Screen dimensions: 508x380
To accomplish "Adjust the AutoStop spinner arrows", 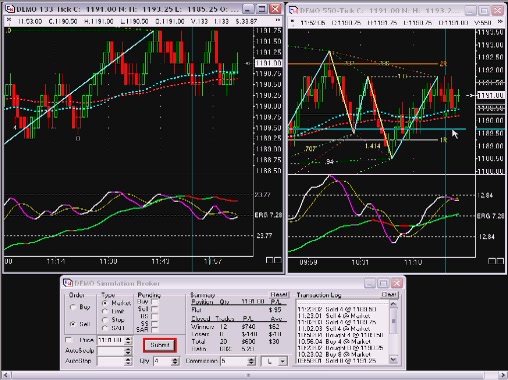I will (x=128, y=361).
